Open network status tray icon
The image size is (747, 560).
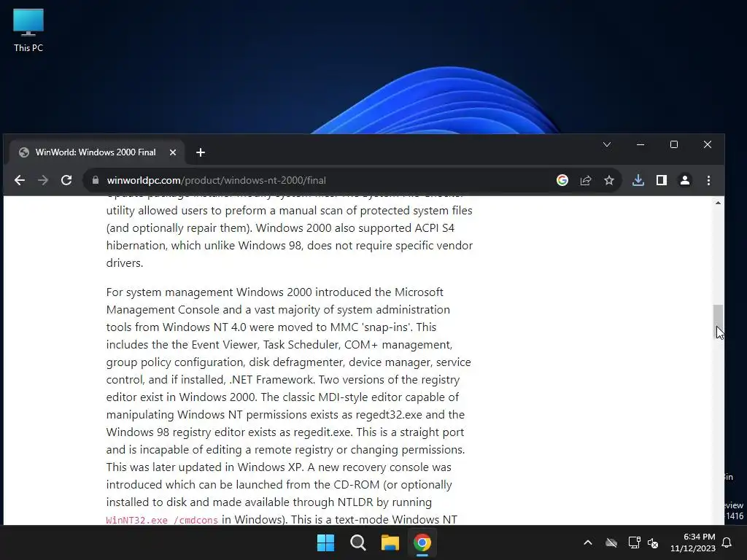pos(634,542)
